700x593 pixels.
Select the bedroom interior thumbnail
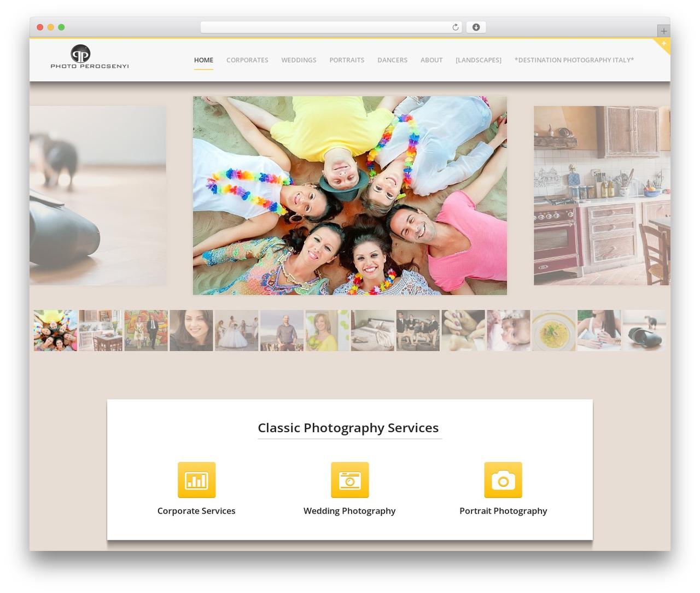click(372, 330)
